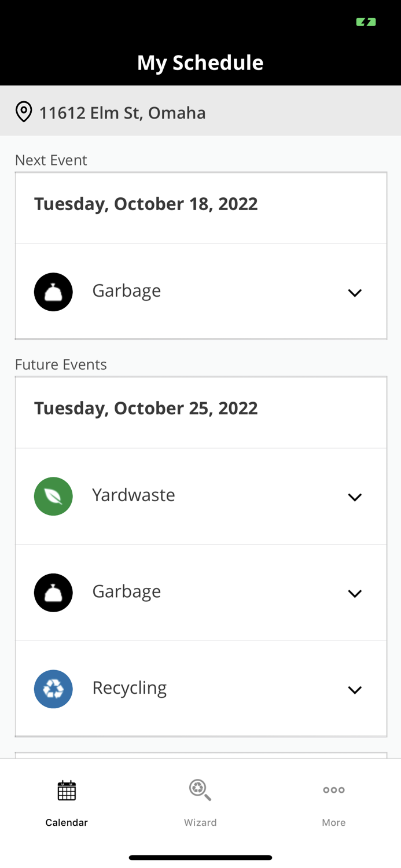Image resolution: width=401 pixels, height=868 pixels.
Task: Click the green Yardwaste leaf icon
Action: click(x=53, y=496)
